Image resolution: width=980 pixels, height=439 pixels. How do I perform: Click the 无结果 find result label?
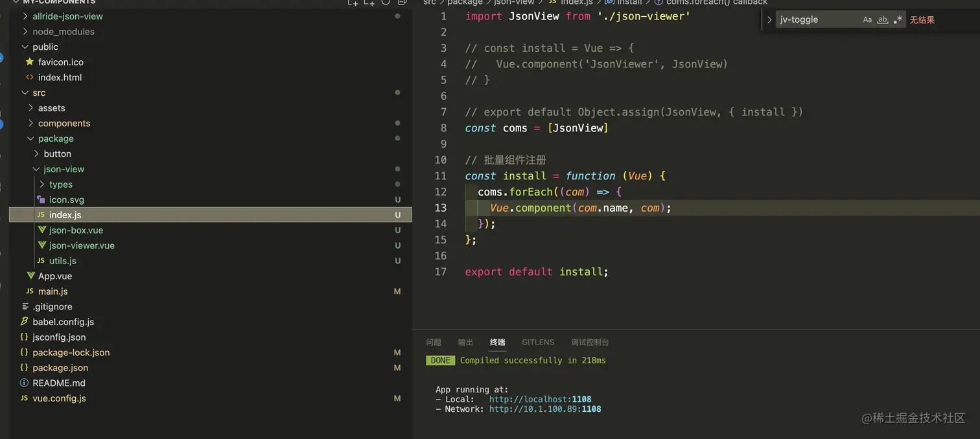[922, 20]
